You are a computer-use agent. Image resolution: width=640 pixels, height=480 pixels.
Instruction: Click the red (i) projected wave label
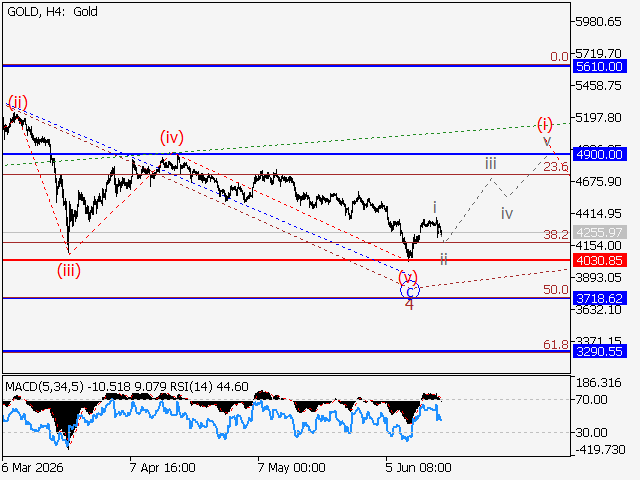[545, 124]
